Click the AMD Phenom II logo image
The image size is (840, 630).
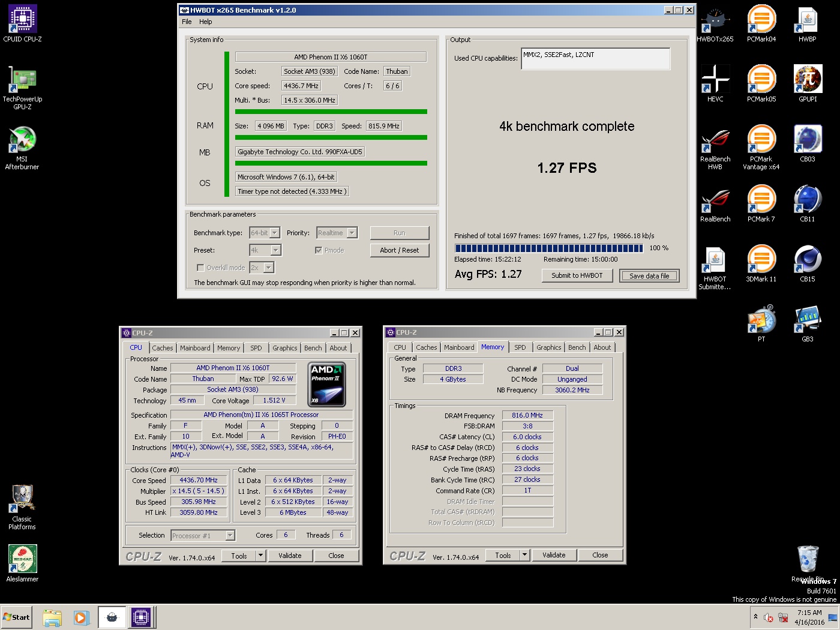coord(326,384)
